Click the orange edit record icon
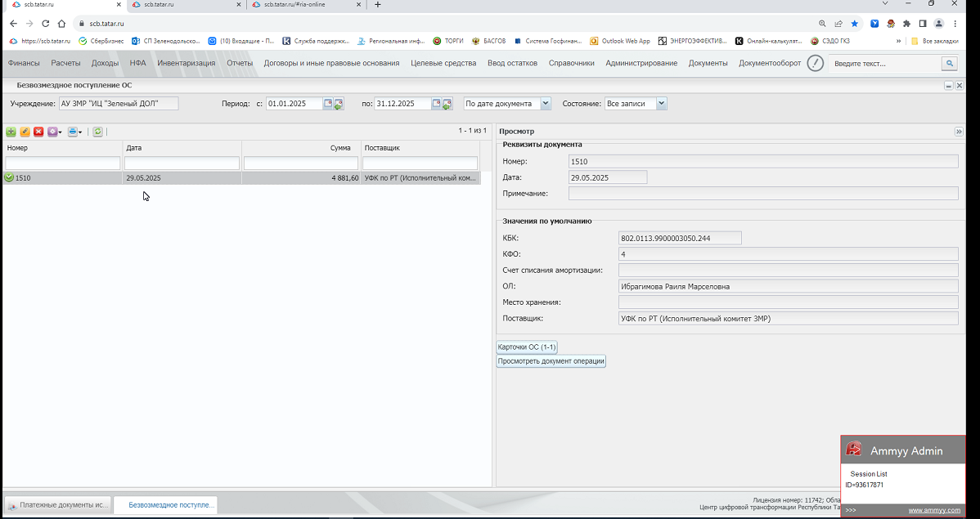The height and width of the screenshot is (519, 980). (x=25, y=132)
